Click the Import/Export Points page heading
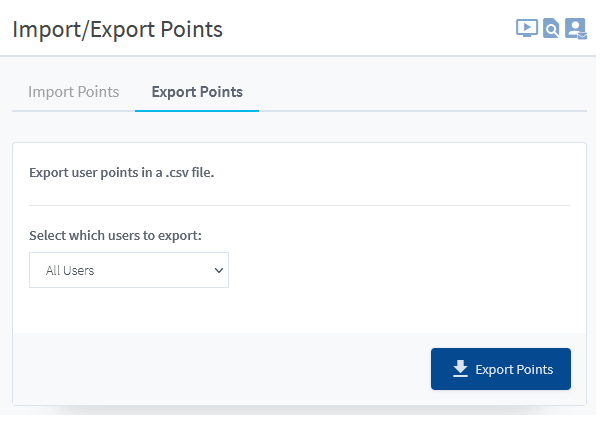Viewport: 600px width, 425px height. point(117,29)
